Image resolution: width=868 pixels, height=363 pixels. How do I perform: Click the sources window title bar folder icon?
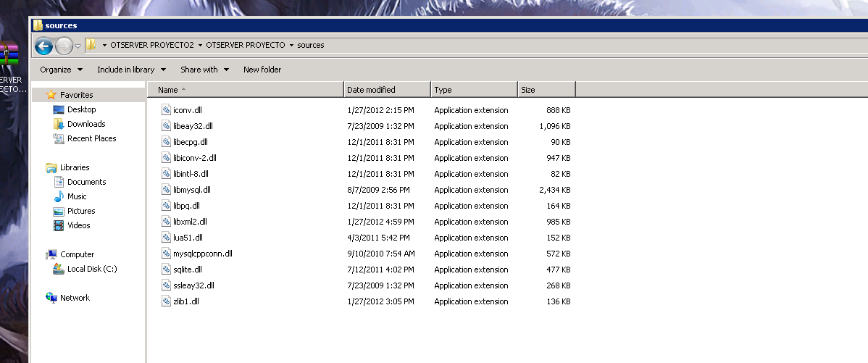click(38, 25)
